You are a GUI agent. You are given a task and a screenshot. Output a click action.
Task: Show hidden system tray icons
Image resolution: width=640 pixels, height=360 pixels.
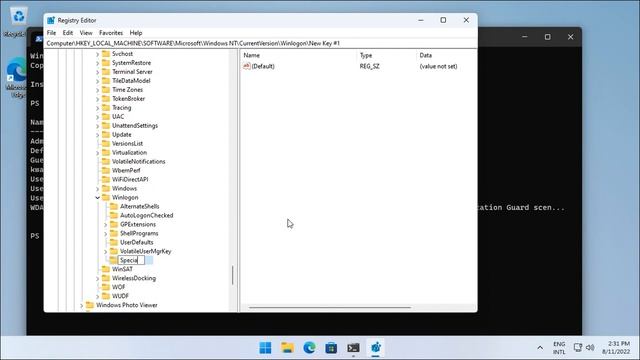point(540,348)
